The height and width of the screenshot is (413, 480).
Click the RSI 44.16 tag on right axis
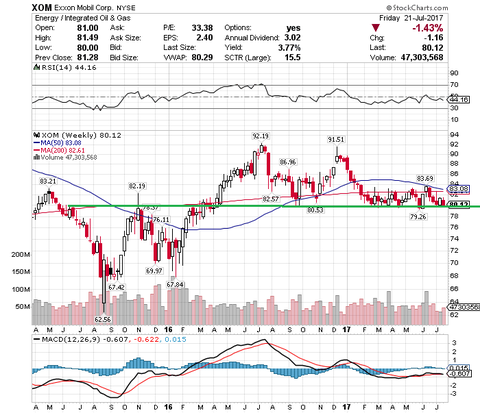click(x=459, y=99)
